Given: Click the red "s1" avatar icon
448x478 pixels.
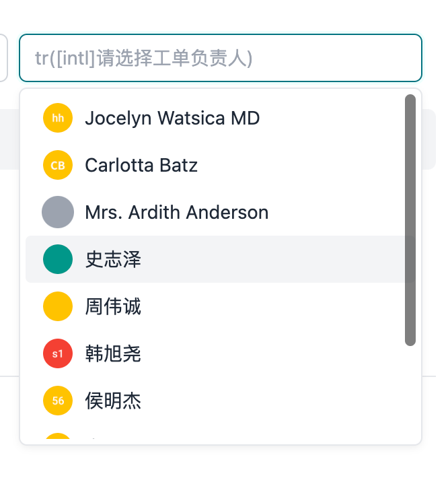Looking at the screenshot, I should pos(58,354).
